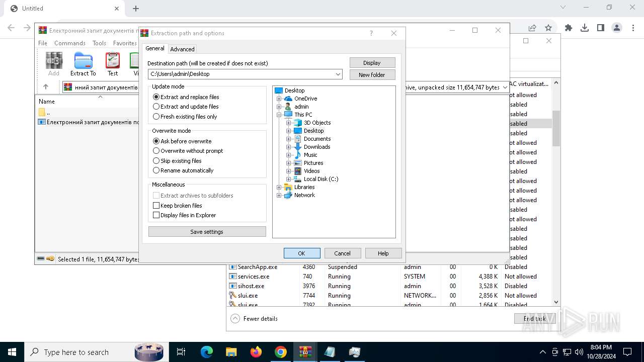The height and width of the screenshot is (362, 644).
Task: Enable Display files in Explorer checkbox
Action: (156, 215)
